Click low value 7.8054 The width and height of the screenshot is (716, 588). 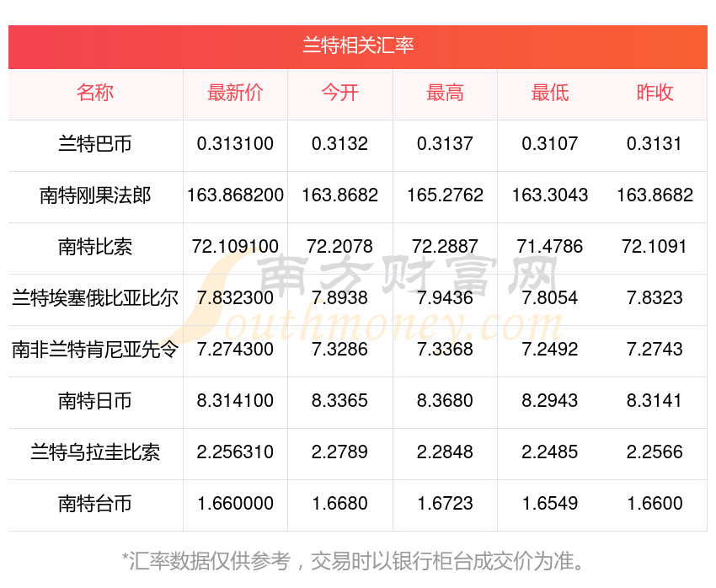click(x=550, y=298)
